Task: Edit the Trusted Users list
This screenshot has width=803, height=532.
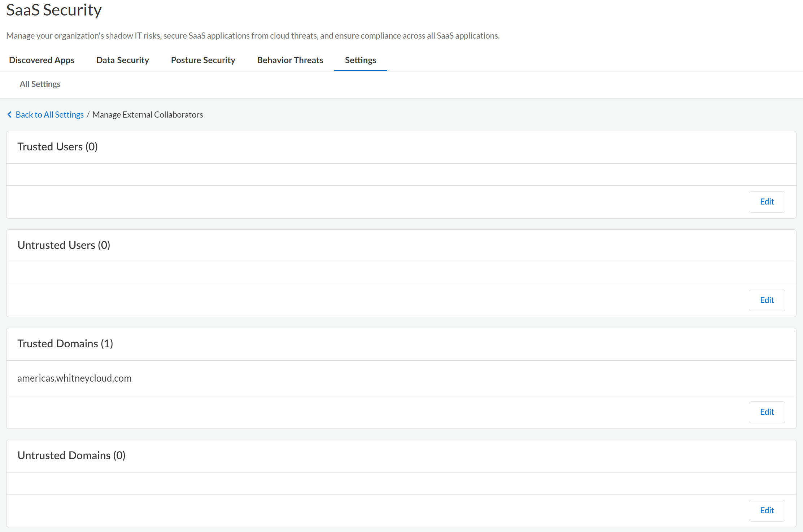Action: pos(767,202)
